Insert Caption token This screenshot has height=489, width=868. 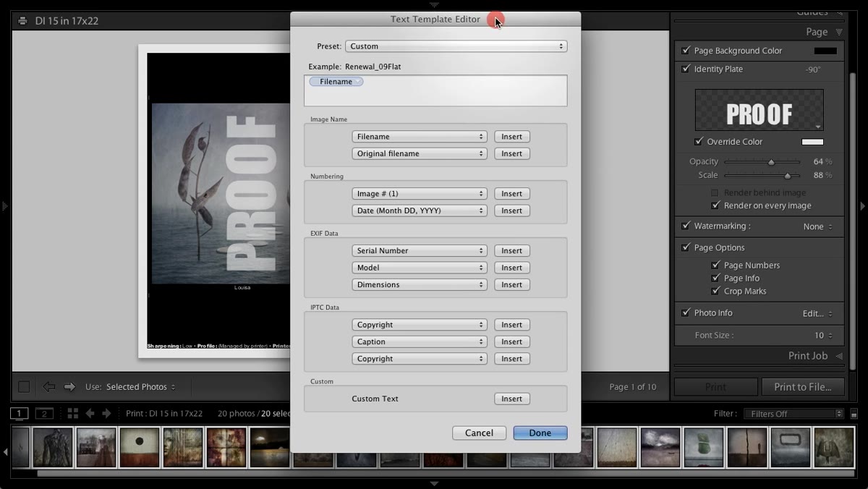511,341
